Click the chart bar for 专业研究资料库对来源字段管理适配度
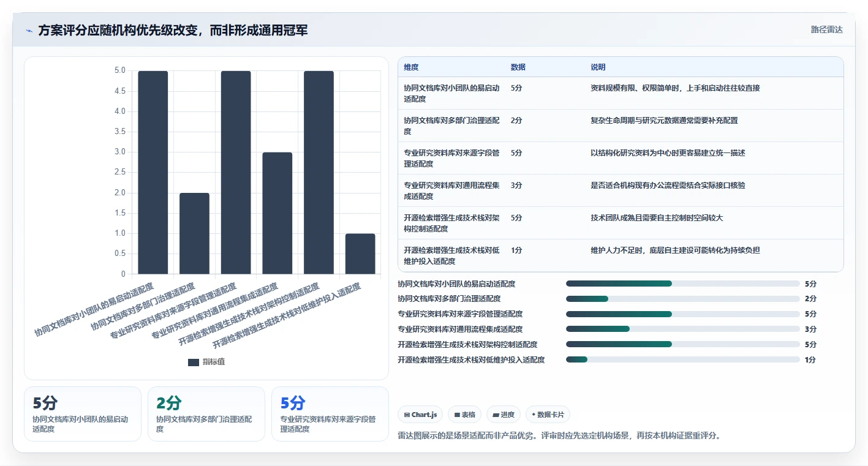This screenshot has height=466, width=868. click(236, 172)
